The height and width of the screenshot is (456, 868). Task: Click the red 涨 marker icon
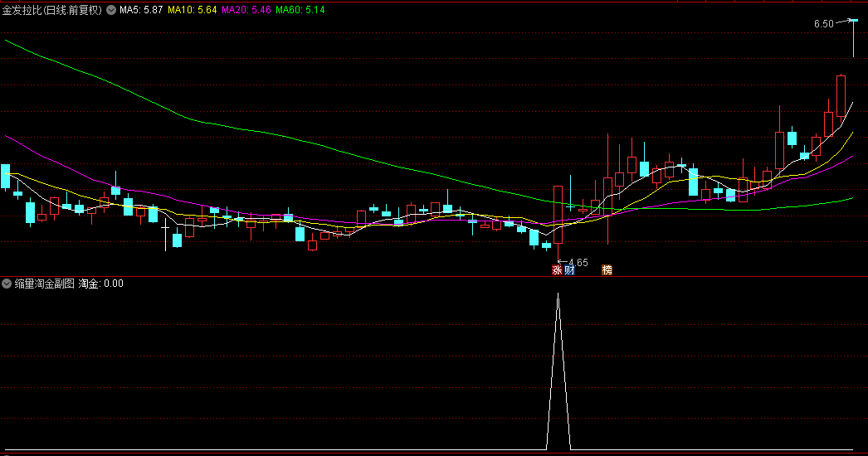click(557, 270)
